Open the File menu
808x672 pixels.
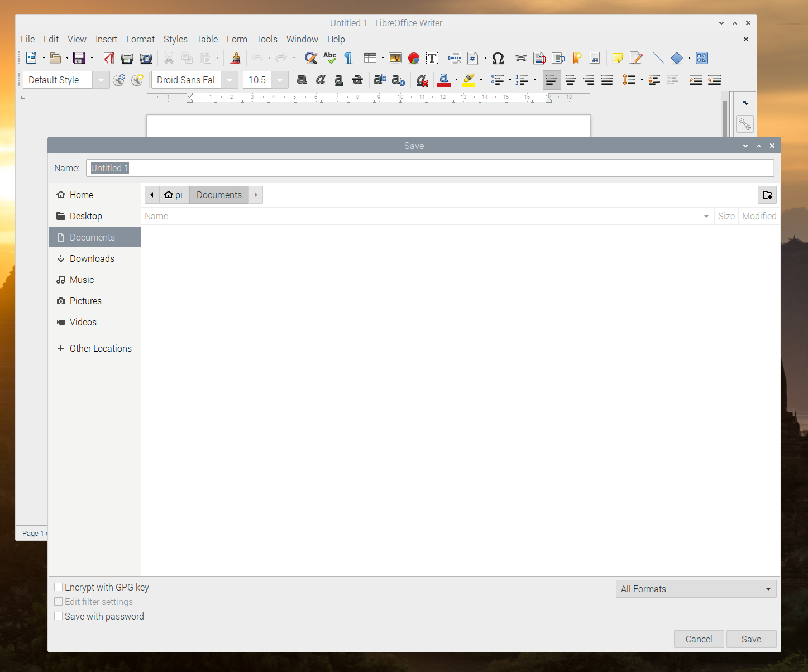click(x=27, y=39)
